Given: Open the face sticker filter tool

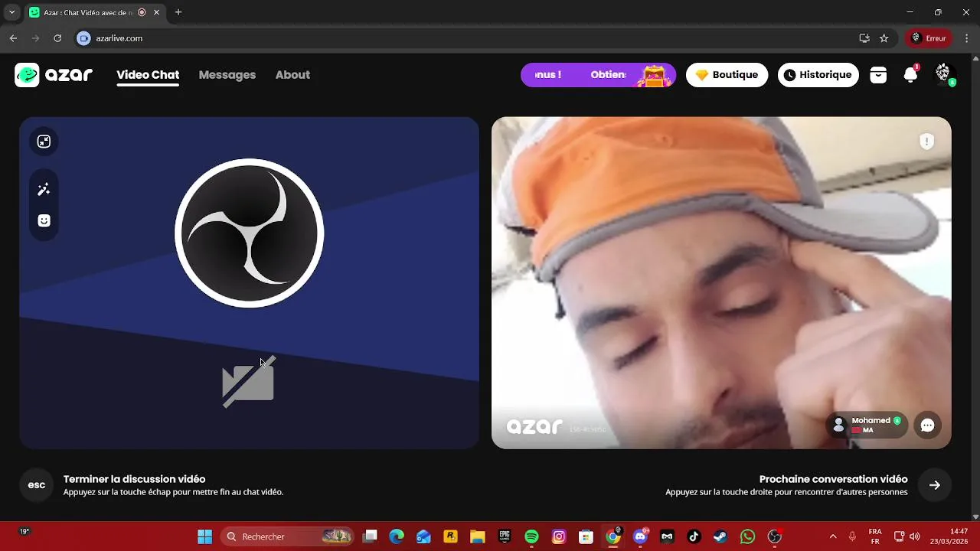Looking at the screenshot, I should 44,221.
